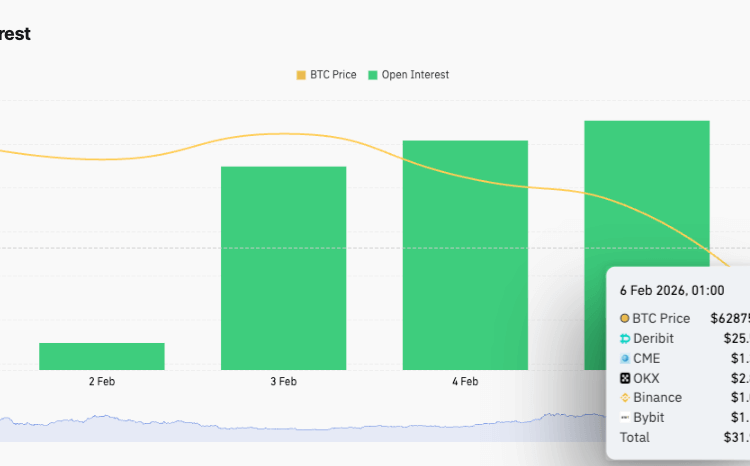The width and height of the screenshot is (750, 466).
Task: Click the OKX exchange icon
Action: tap(625, 378)
